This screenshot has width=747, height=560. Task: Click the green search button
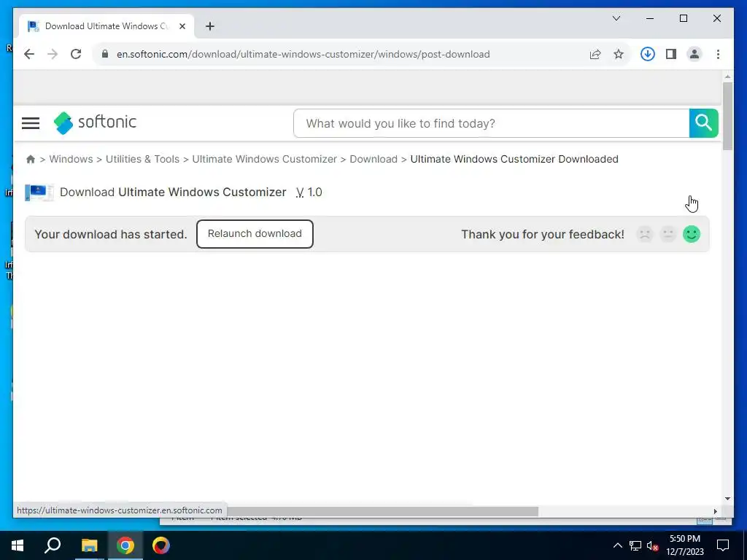pyautogui.click(x=704, y=123)
